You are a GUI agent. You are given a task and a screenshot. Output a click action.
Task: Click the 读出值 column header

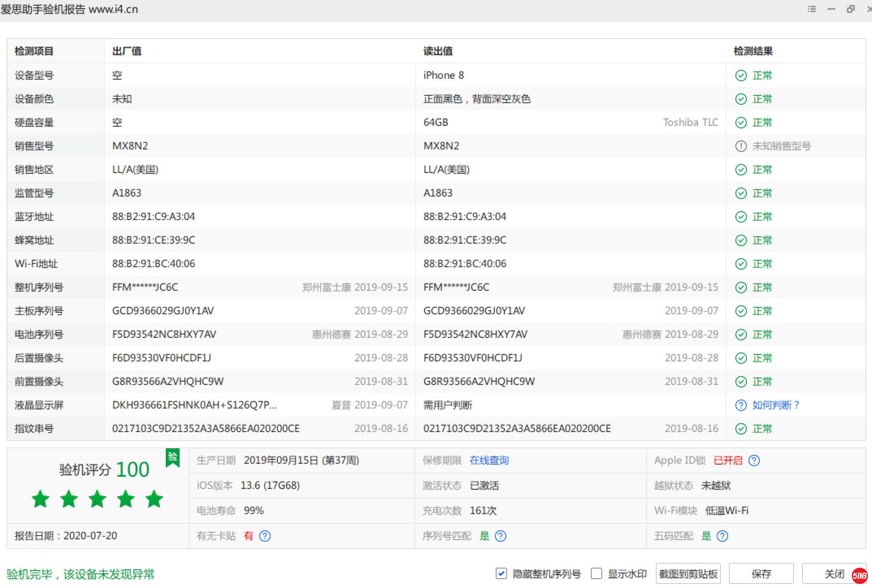[438, 51]
